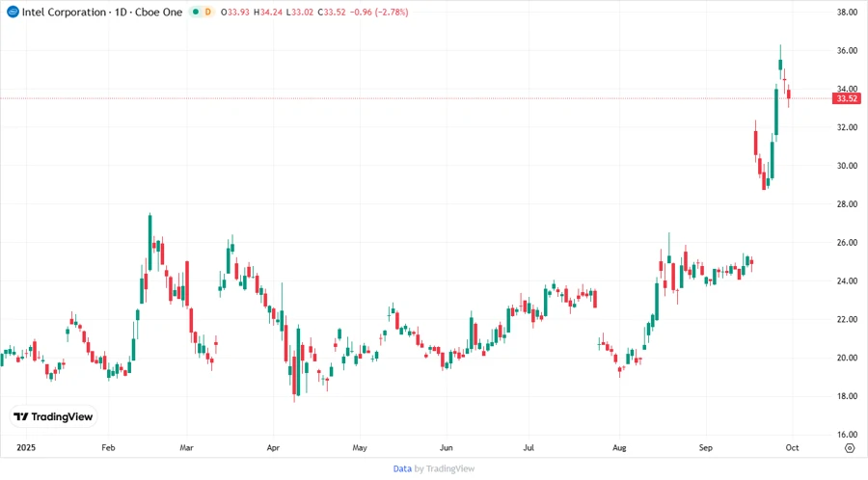The height and width of the screenshot is (480, 868).
Task: Click the 26.00 price axis label
Action: [847, 243]
